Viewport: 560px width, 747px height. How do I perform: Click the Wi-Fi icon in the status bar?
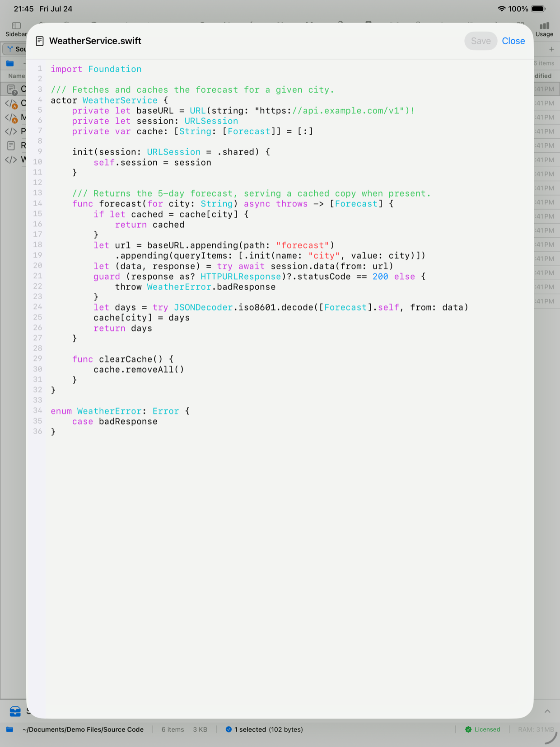501,9
